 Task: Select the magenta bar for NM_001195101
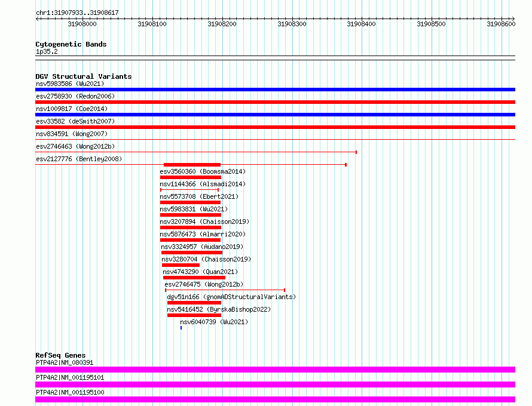pos(275,385)
